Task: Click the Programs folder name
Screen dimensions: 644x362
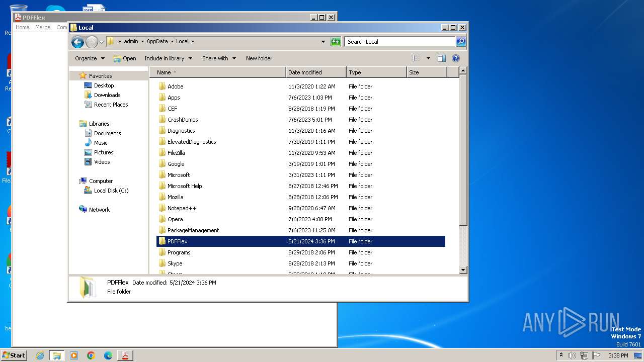Action: (179, 252)
